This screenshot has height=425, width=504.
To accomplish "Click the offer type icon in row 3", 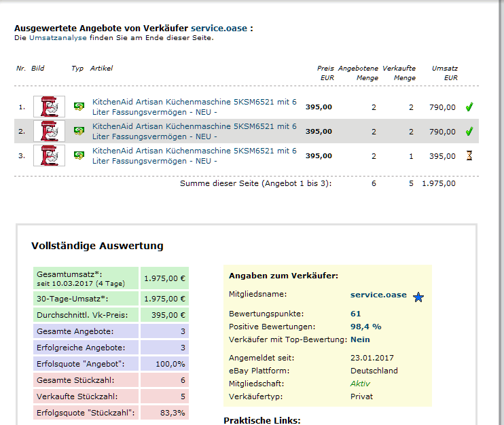I will click(79, 155).
